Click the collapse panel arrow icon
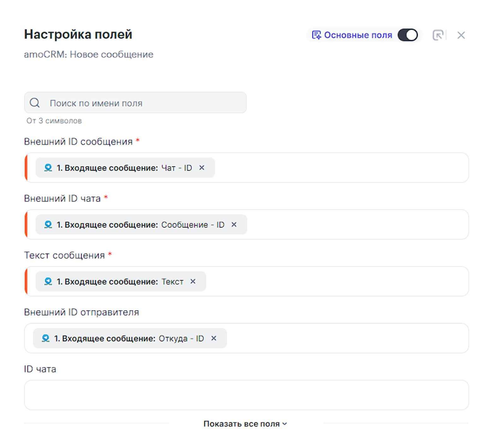The width and height of the screenshot is (486, 448). coord(438,35)
